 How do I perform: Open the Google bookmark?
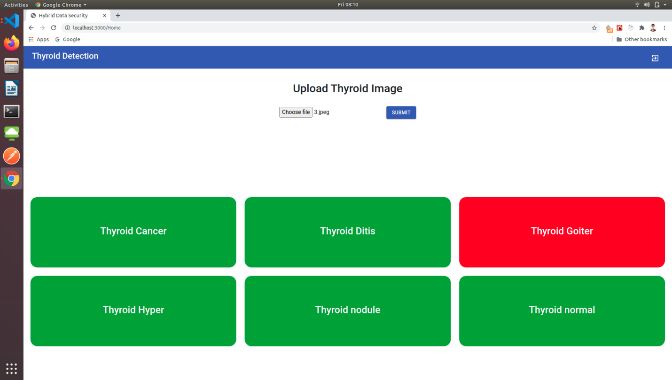pos(68,39)
